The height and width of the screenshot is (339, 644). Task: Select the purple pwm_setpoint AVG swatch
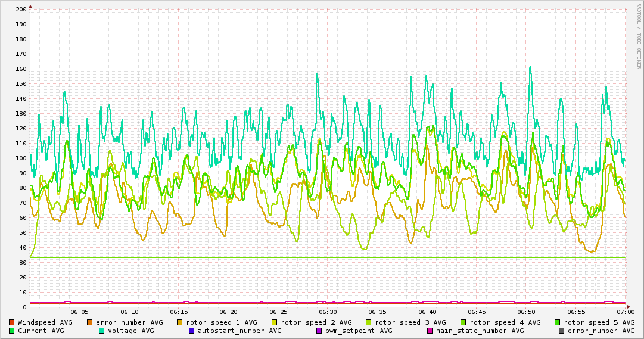[x=319, y=331]
